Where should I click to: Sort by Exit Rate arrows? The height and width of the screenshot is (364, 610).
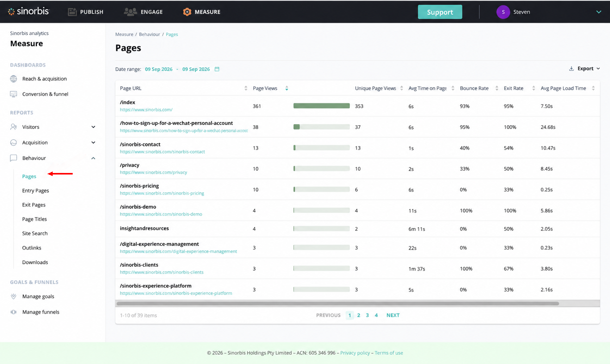tap(533, 88)
